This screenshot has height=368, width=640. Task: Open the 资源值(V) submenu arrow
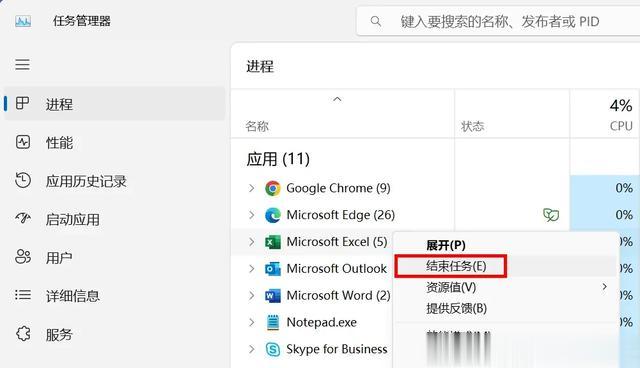coord(604,287)
